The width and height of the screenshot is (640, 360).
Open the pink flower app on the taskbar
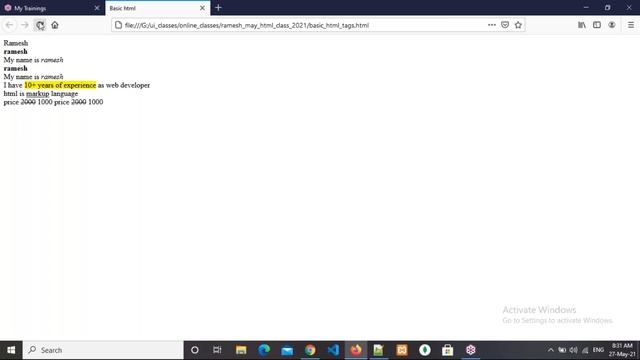click(x=471, y=350)
